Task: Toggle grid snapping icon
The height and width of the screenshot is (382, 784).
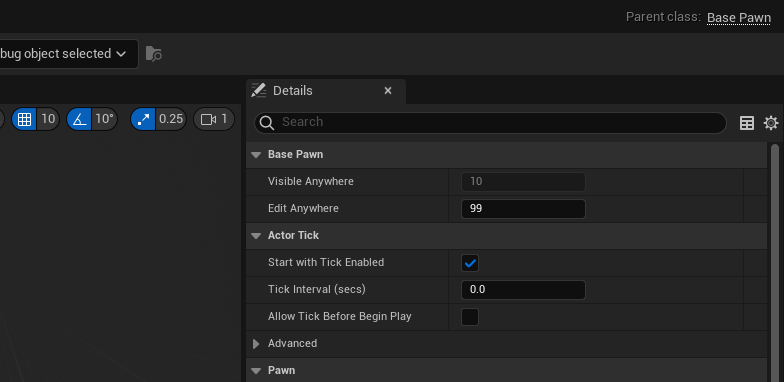Action: (24, 119)
